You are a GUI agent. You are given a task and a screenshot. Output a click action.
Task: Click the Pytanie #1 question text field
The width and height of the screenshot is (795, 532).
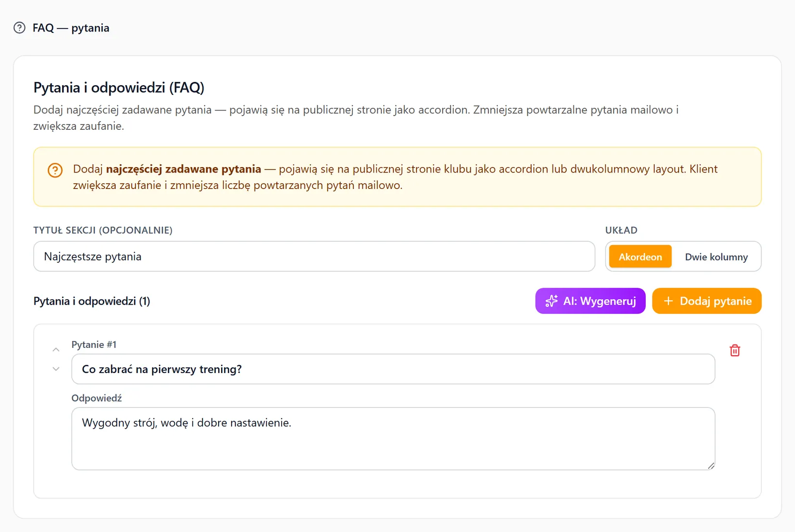[x=393, y=369]
